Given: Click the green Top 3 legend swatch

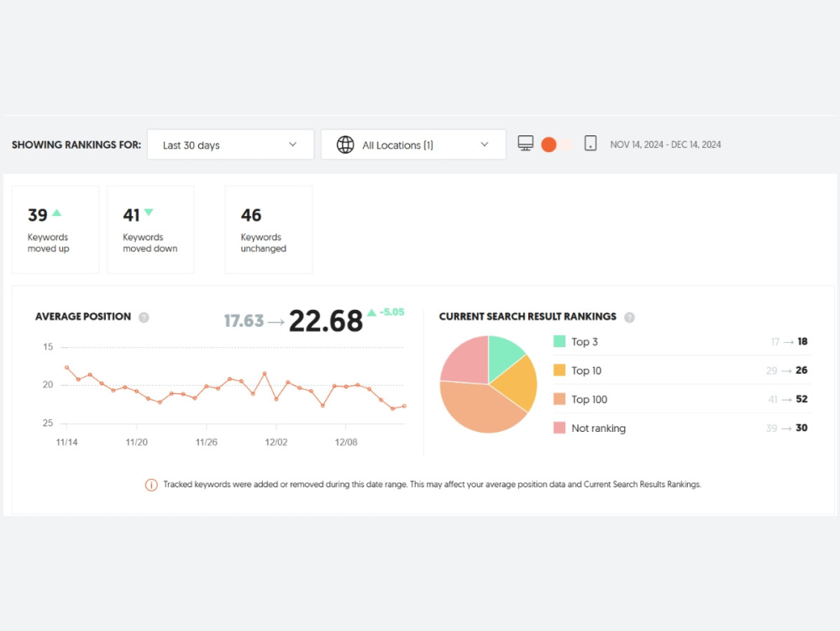Looking at the screenshot, I should point(559,341).
